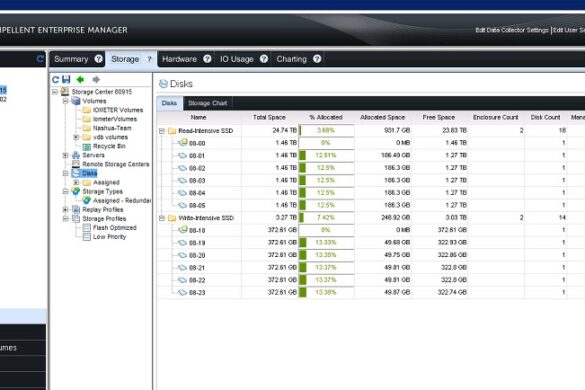The image size is (585, 390).
Task: Sort by the Enclosure Count column header
Action: [495, 117]
